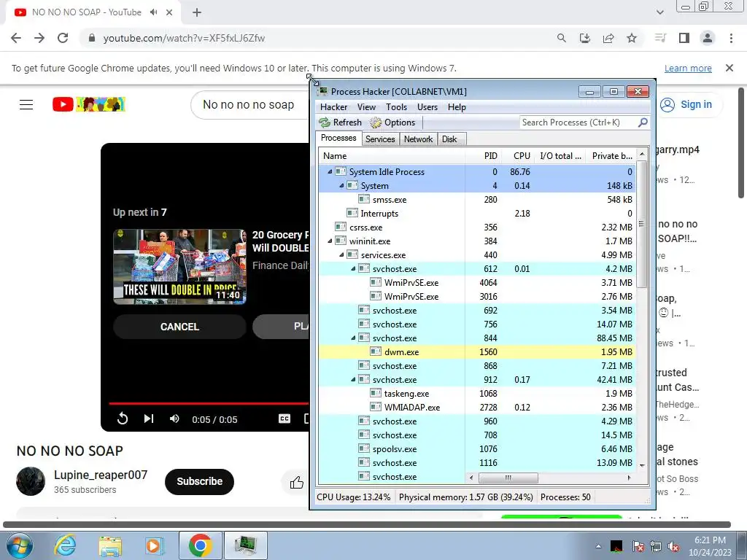The width and height of the screenshot is (747, 560).
Task: Switch to the Network tab
Action: [418, 139]
